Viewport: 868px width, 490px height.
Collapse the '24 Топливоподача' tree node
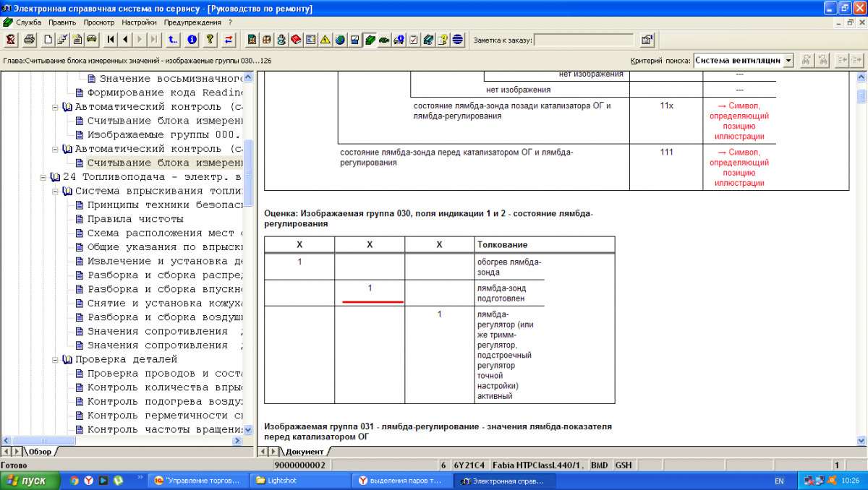(45, 177)
